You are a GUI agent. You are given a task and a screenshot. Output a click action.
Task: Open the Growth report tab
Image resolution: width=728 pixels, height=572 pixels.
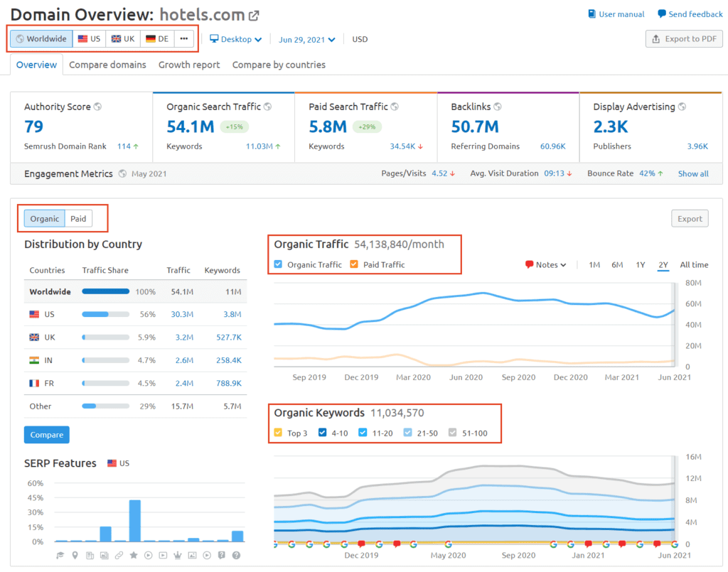189,65
